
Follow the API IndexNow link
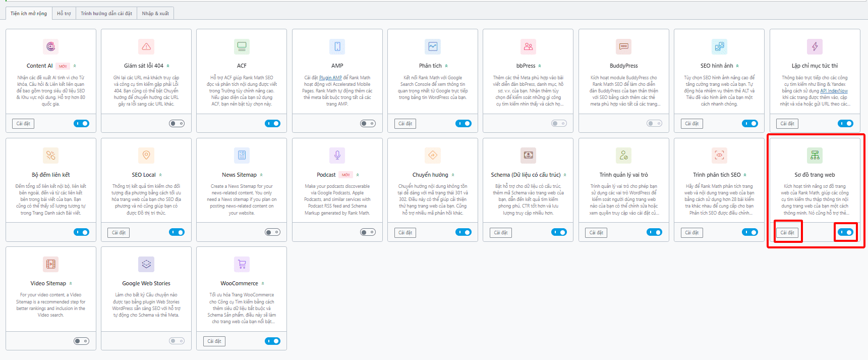[834, 91]
